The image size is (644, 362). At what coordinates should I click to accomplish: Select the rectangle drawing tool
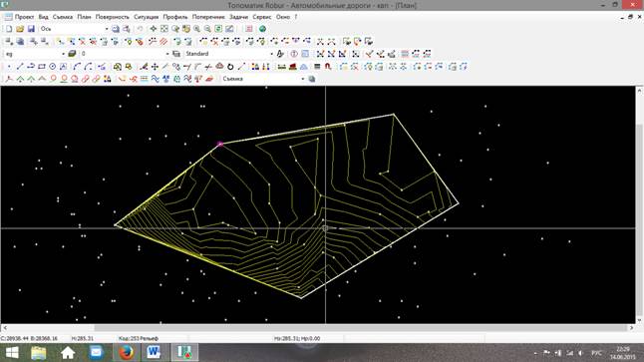tap(42, 66)
